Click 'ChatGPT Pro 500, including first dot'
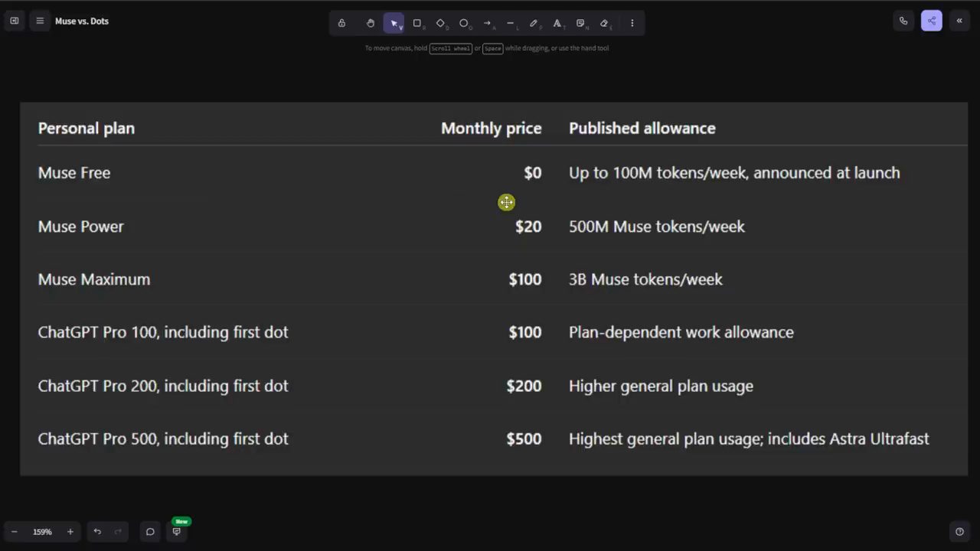 tap(163, 439)
